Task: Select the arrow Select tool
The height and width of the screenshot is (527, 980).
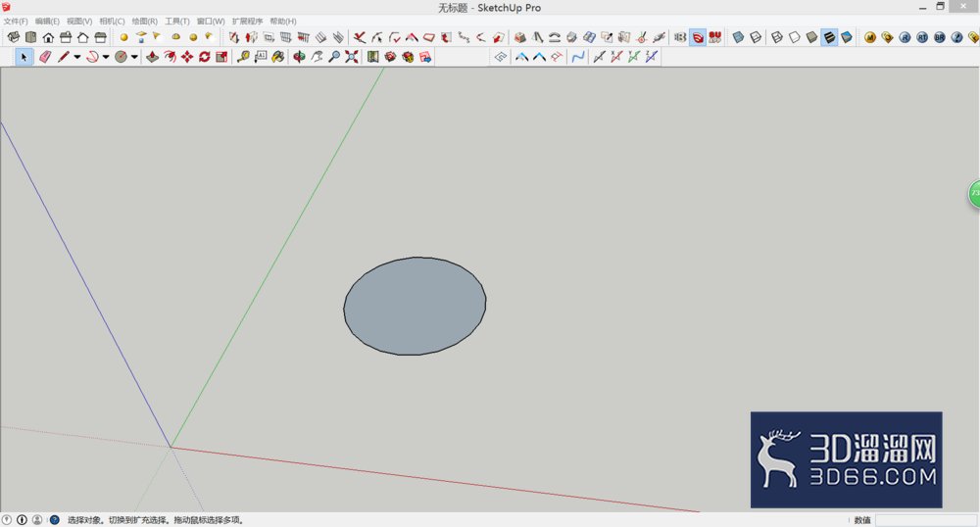Action: click(24, 57)
